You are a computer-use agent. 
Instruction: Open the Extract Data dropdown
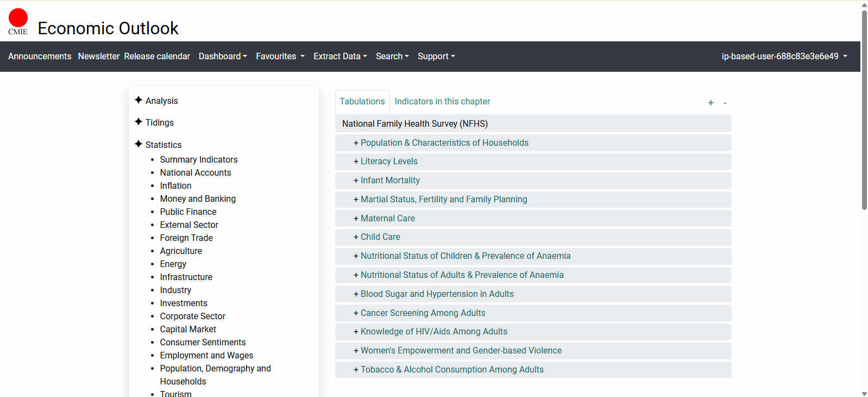click(340, 57)
